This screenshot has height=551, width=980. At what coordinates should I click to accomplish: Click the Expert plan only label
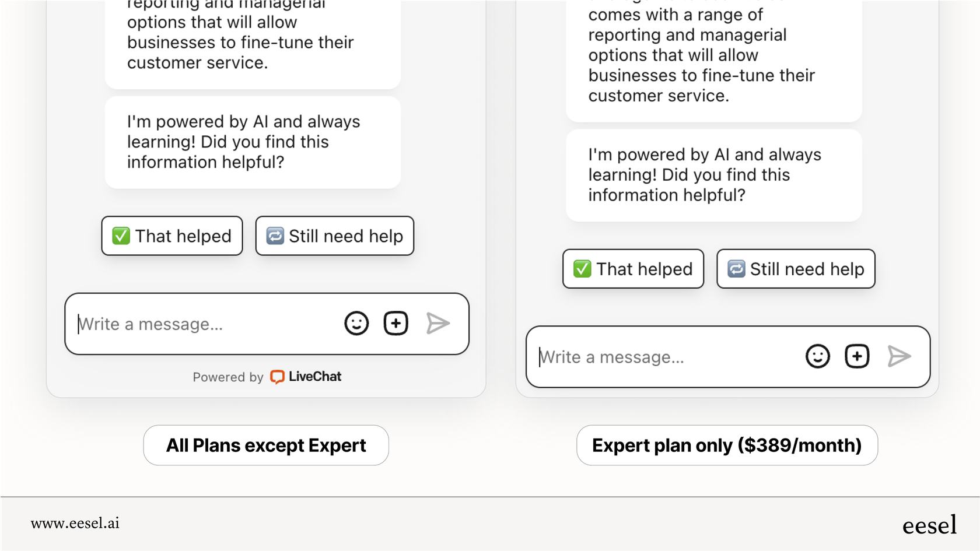coord(727,445)
